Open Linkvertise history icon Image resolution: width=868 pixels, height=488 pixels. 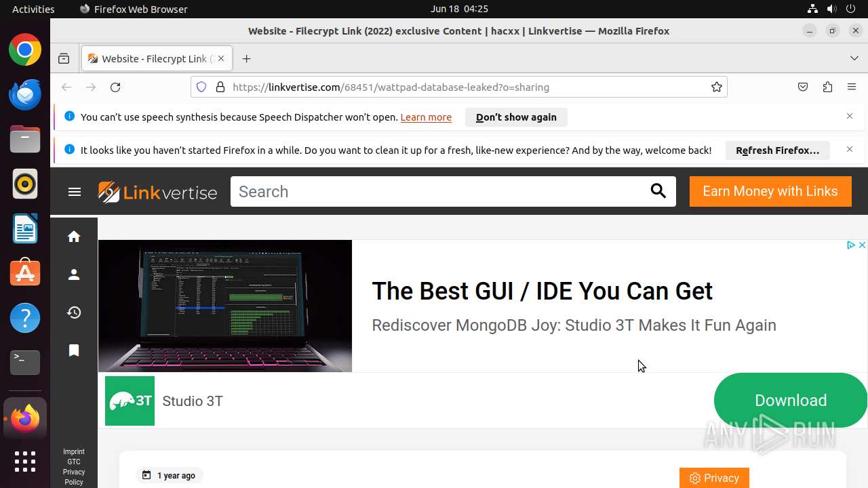coord(74,312)
